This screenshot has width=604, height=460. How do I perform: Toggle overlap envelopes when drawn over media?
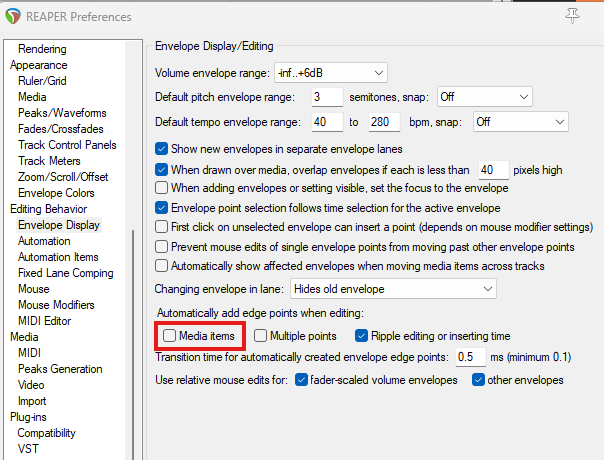(x=161, y=170)
